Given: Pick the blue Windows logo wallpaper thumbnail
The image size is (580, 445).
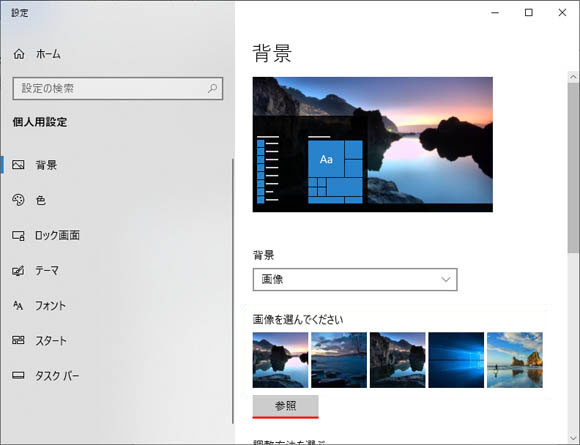Looking at the screenshot, I should [456, 360].
